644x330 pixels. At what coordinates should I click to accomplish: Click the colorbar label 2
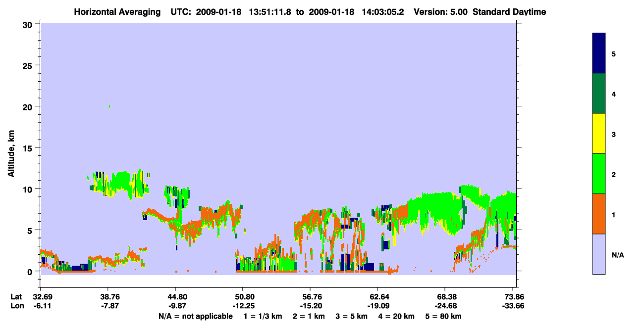click(x=614, y=174)
